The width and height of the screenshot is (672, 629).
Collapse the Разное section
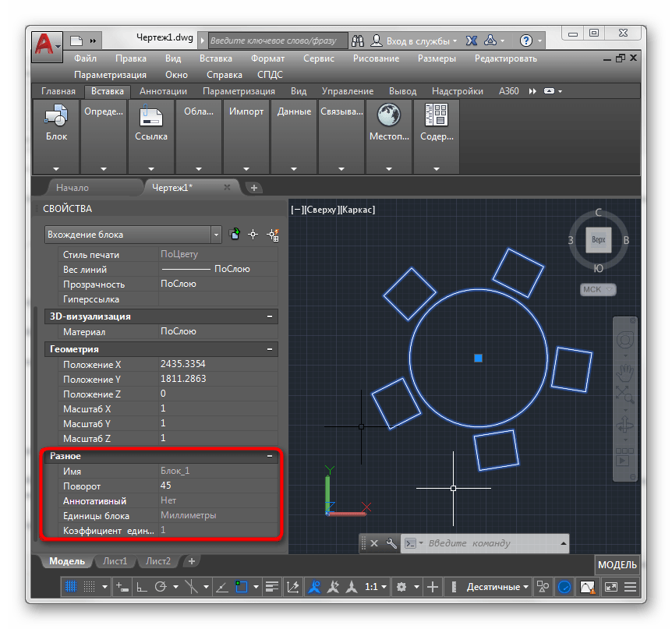270,456
